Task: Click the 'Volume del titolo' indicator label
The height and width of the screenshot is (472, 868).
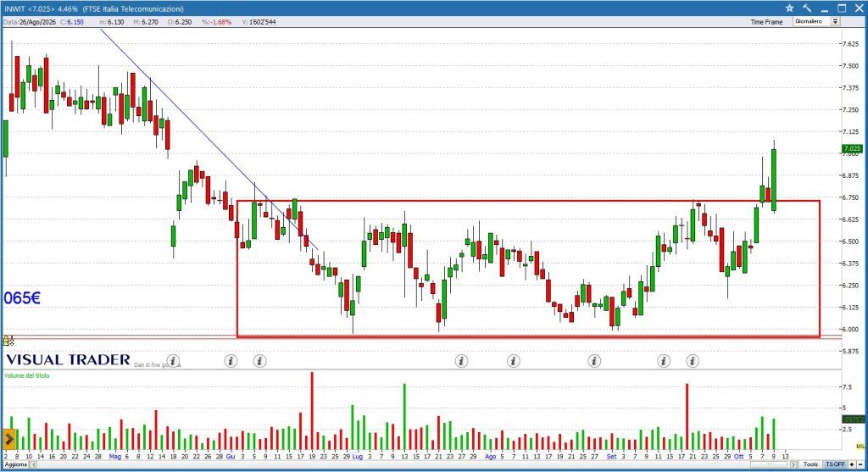Action: tap(26, 375)
